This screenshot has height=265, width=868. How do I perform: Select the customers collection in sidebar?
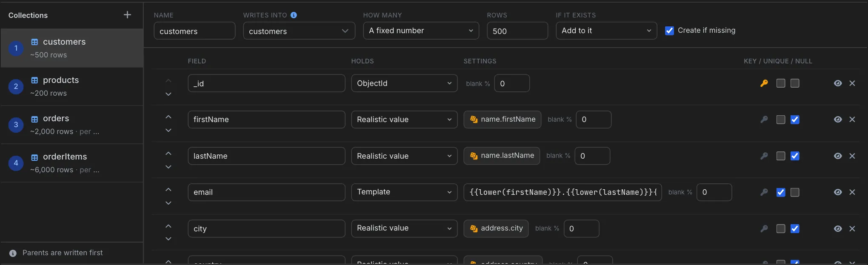click(x=72, y=48)
